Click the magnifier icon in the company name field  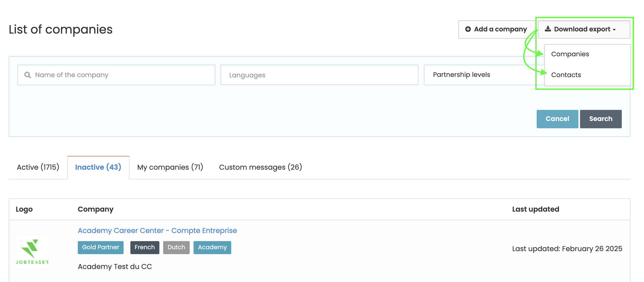click(x=28, y=75)
